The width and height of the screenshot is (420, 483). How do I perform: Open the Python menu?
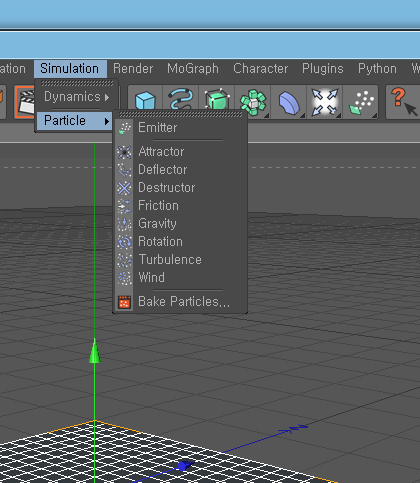click(377, 69)
